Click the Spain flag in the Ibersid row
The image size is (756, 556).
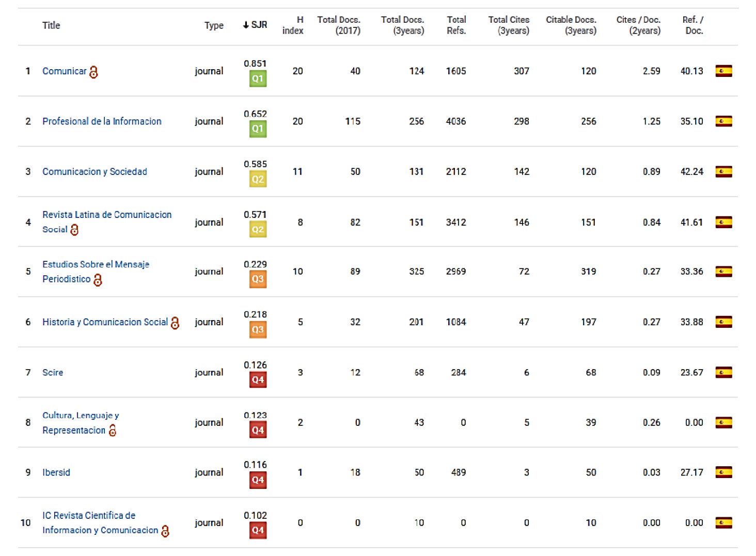tap(723, 472)
